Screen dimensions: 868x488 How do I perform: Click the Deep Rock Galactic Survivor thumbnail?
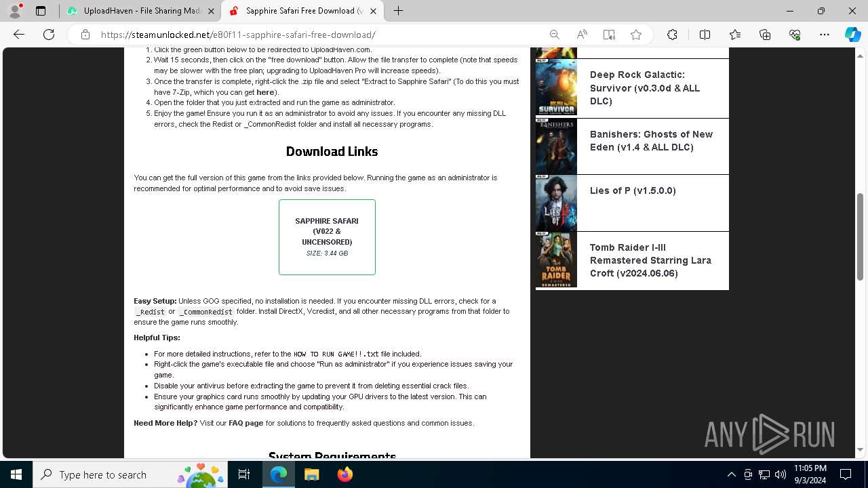[556, 87]
